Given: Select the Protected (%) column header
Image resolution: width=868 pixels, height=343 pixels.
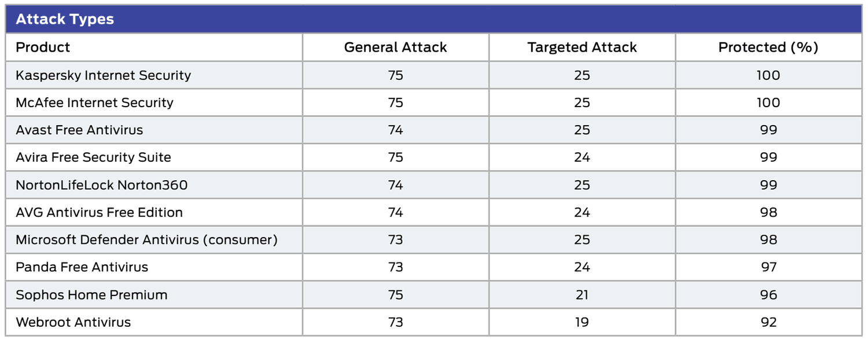Looking at the screenshot, I should [768, 48].
